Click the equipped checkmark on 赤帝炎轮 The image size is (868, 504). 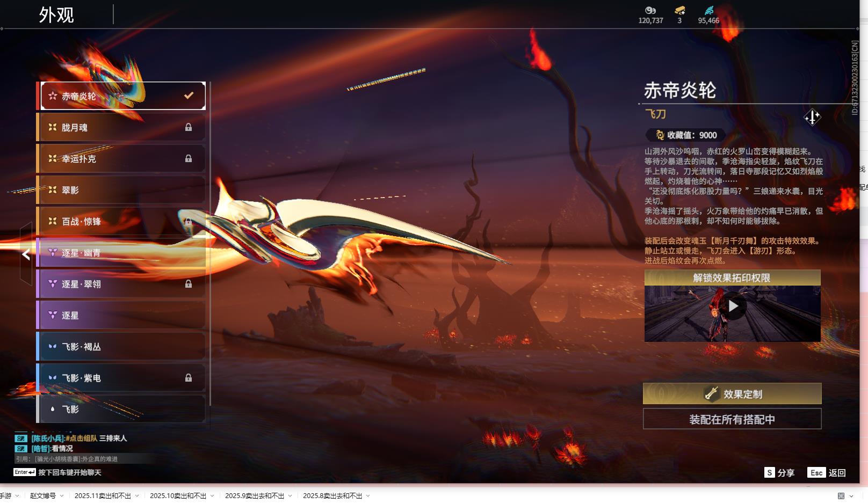coord(189,96)
